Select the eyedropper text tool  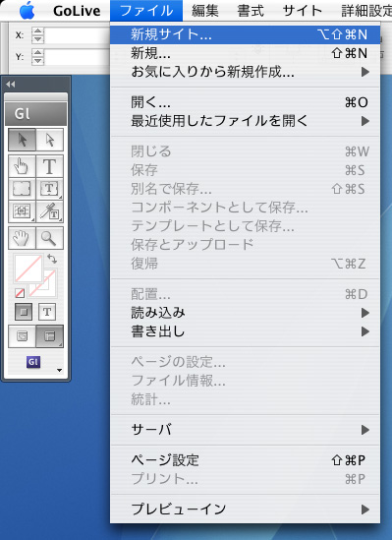coord(49,211)
